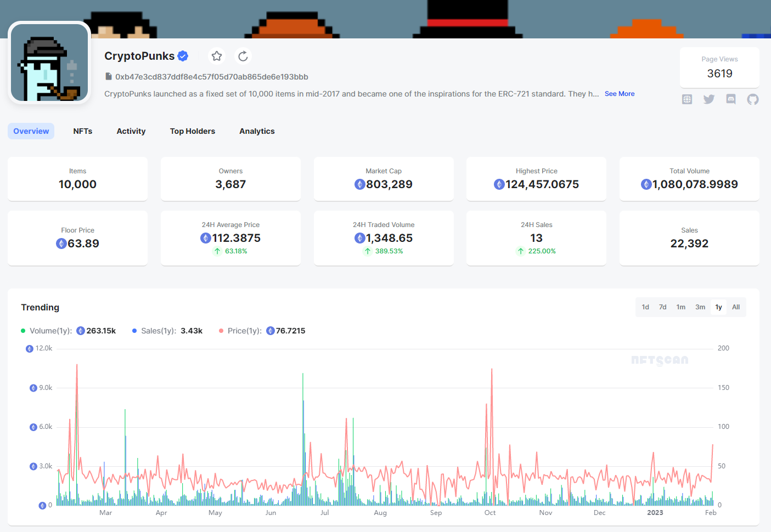Screen dimensions: 771x532
Task: Click Ethereum icon next to Total Volume
Action: [x=646, y=184]
